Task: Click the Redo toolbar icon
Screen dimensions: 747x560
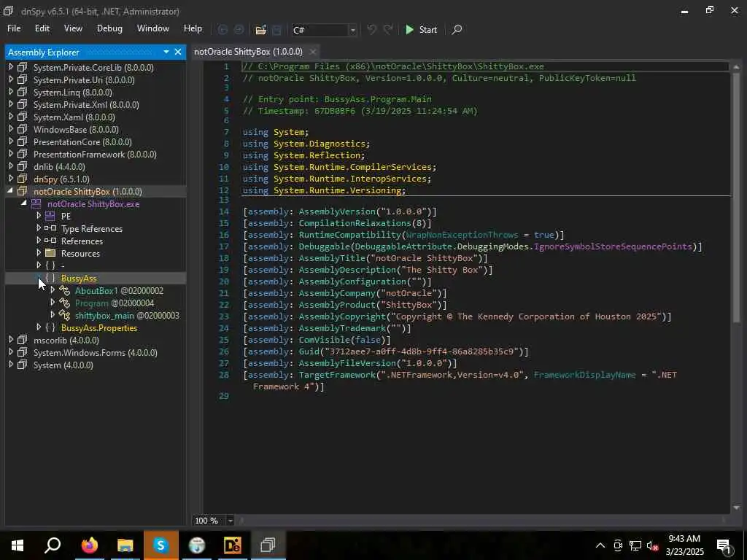Action: pos(388,29)
